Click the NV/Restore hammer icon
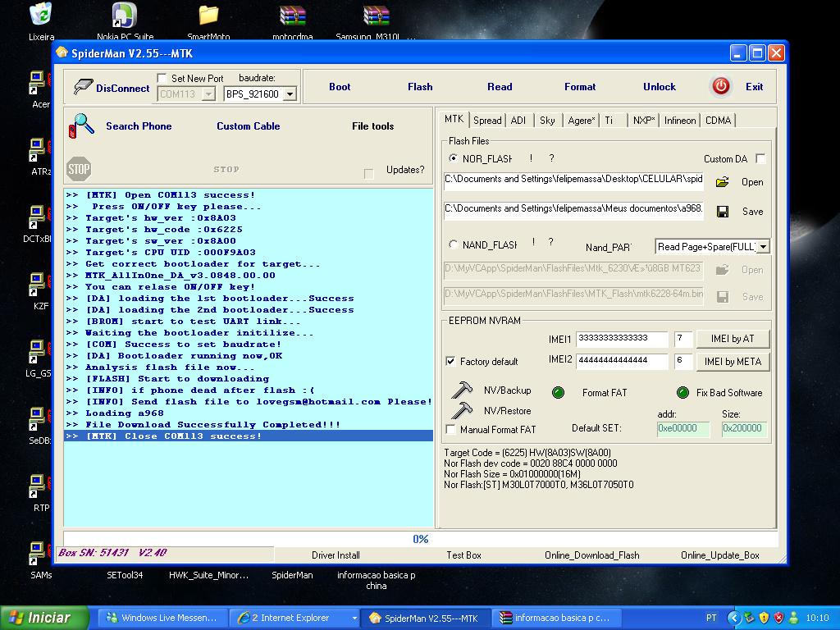Image resolution: width=840 pixels, height=630 pixels. pyautogui.click(x=461, y=410)
